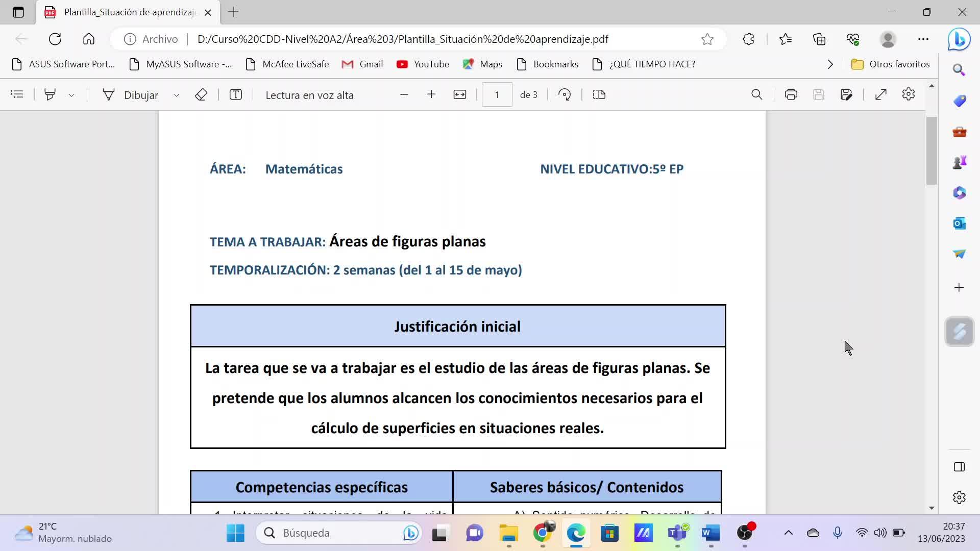Enter full screen view of the PDF
Screen dimensions: 980x551
pyautogui.click(x=880, y=94)
